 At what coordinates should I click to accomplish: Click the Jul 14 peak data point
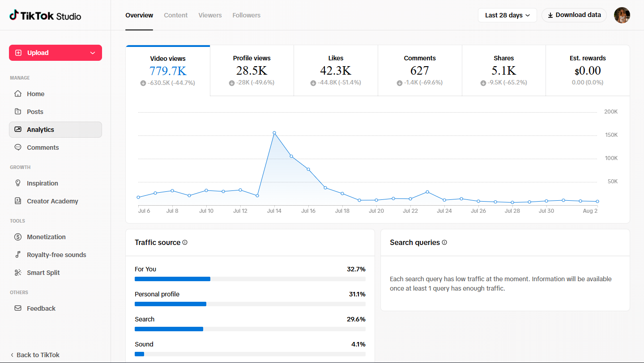[x=274, y=133]
